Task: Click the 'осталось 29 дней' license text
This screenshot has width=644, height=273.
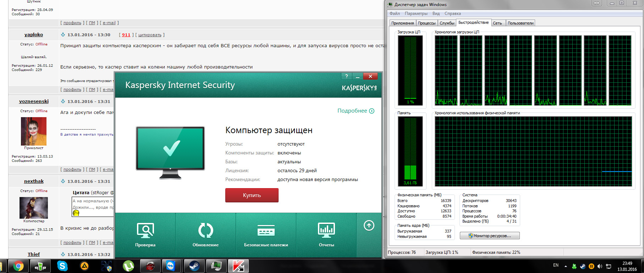Action: (x=297, y=170)
